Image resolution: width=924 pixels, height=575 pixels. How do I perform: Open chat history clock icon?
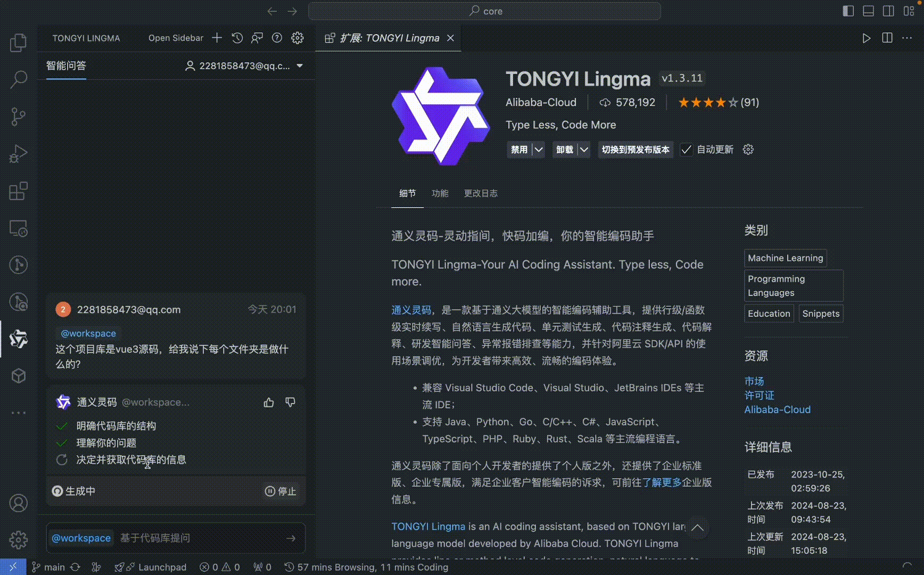coord(237,38)
